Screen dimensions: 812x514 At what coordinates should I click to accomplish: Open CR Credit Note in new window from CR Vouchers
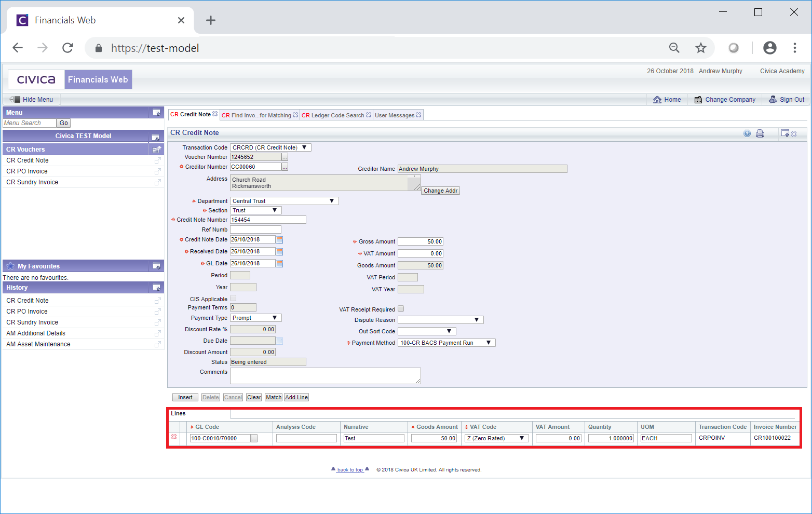click(x=158, y=160)
